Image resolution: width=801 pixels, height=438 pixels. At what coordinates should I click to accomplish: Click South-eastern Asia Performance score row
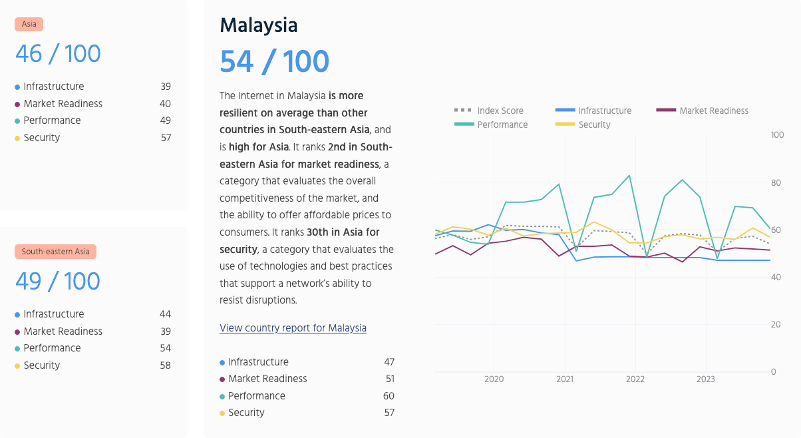pos(93,349)
